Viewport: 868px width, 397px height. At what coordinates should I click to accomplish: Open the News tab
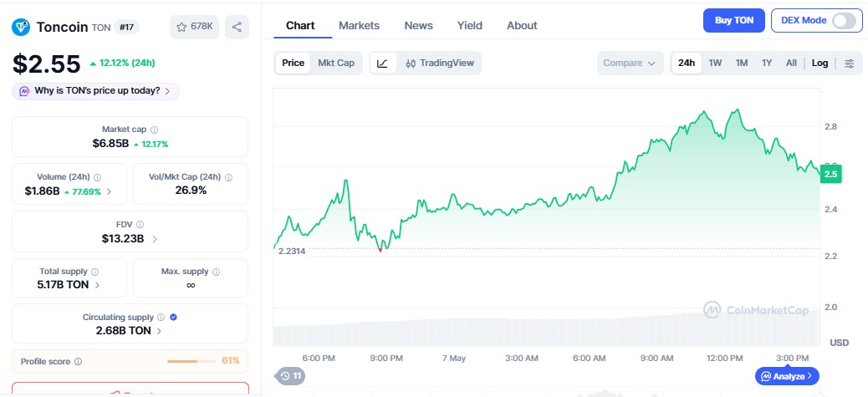pyautogui.click(x=418, y=25)
